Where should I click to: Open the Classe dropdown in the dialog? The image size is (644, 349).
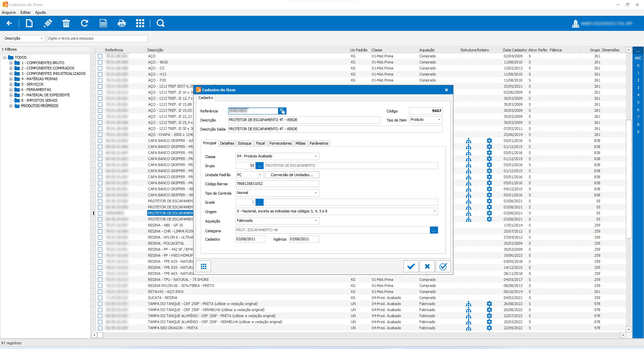coord(316,156)
